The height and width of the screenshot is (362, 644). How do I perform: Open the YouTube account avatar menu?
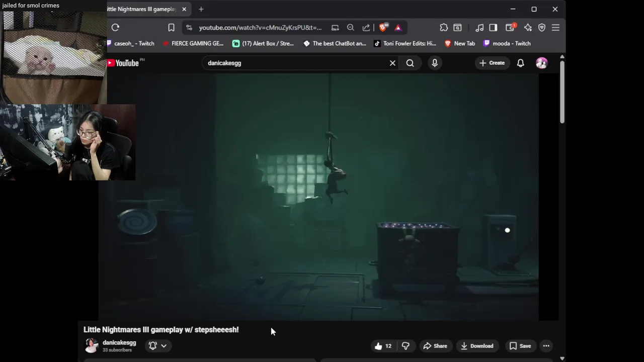(x=542, y=63)
